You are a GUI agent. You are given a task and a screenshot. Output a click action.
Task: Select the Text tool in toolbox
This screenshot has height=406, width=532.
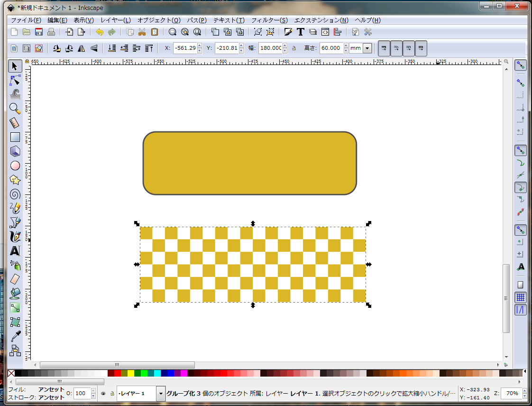pyautogui.click(x=15, y=251)
